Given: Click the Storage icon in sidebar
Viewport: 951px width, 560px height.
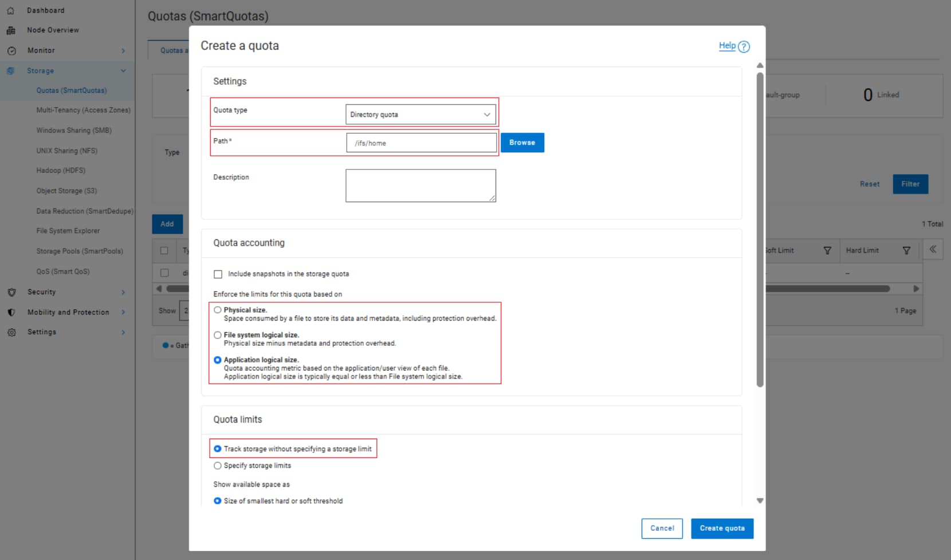Looking at the screenshot, I should [x=10, y=71].
